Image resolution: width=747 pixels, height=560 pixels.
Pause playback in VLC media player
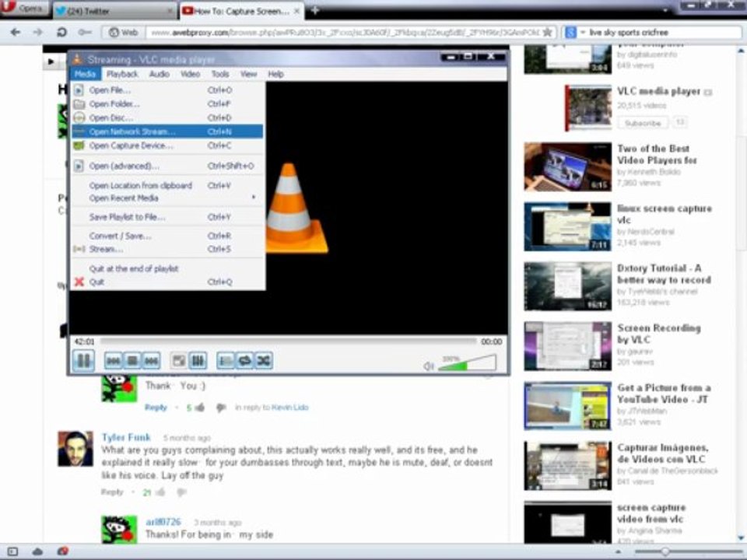(83, 360)
